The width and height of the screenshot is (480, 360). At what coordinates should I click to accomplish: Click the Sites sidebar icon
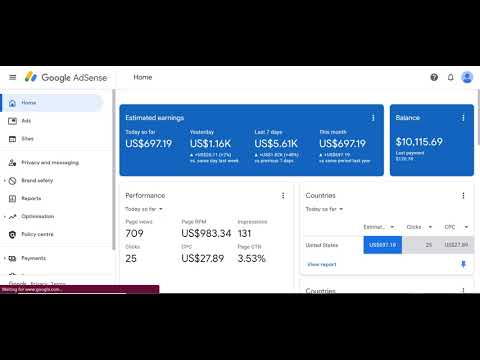pos(12,139)
